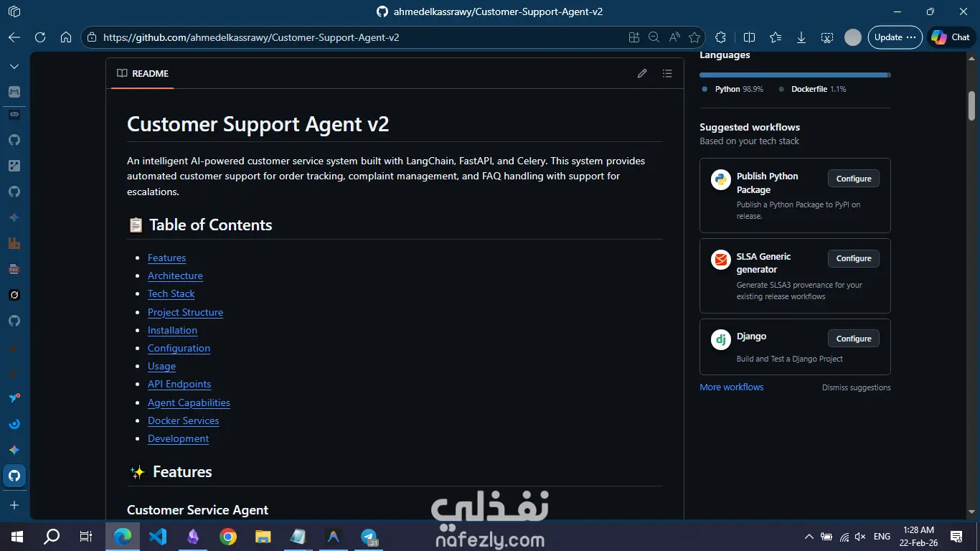The height and width of the screenshot is (551, 980).
Task: Click the languages percentage bar
Action: tap(795, 75)
